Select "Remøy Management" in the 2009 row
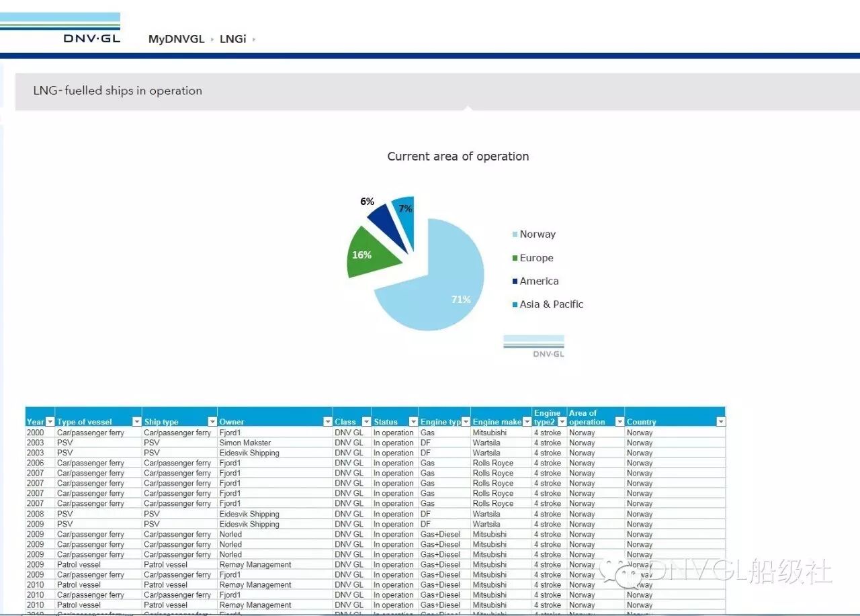Viewport: 860px width, 616px height. pyautogui.click(x=255, y=564)
